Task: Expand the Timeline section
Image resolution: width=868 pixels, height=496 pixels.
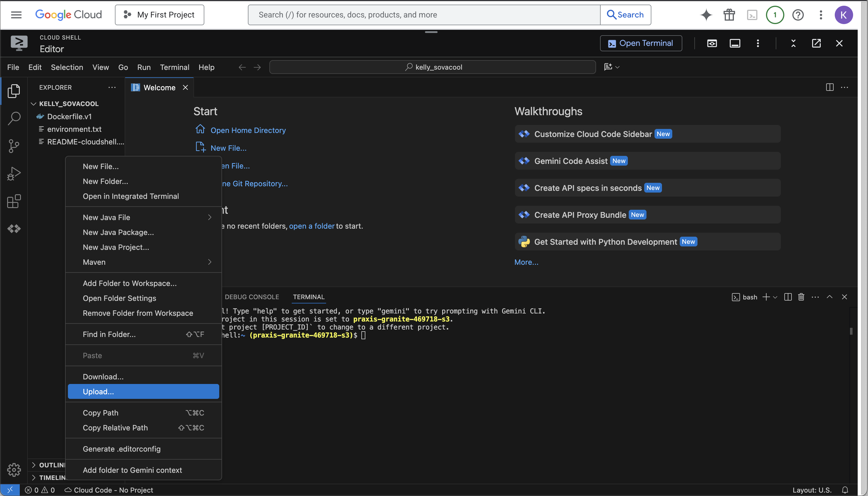Action: [33, 477]
